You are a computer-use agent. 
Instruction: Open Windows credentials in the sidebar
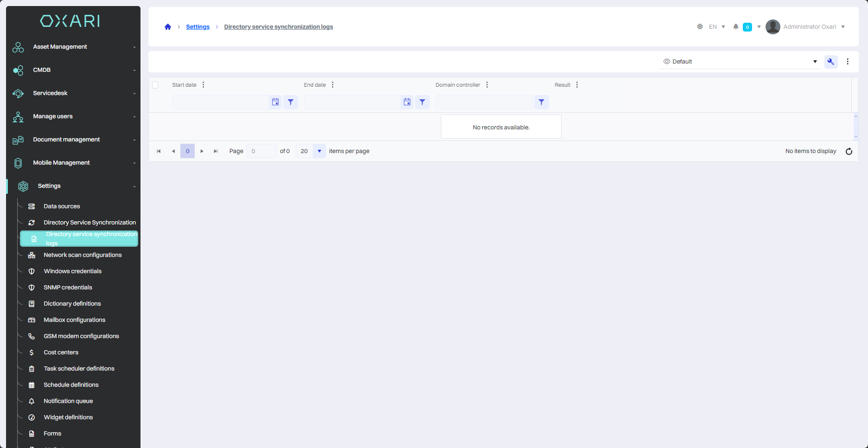pos(72,271)
